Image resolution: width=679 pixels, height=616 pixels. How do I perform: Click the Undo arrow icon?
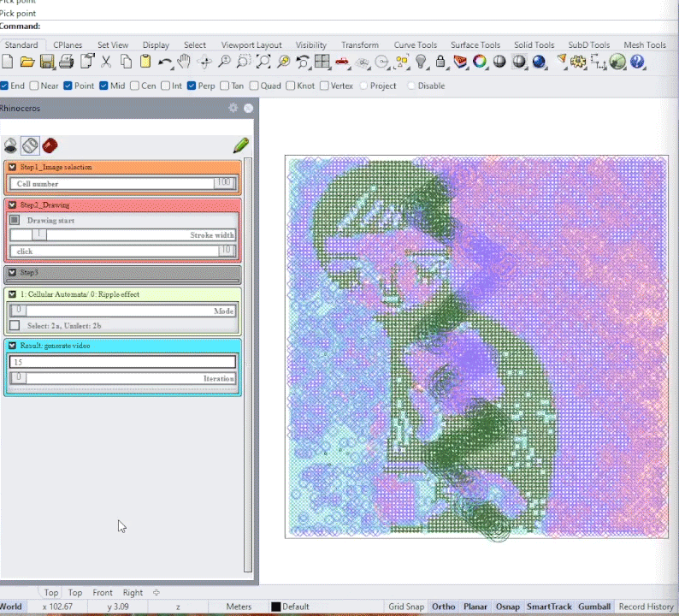click(x=164, y=62)
